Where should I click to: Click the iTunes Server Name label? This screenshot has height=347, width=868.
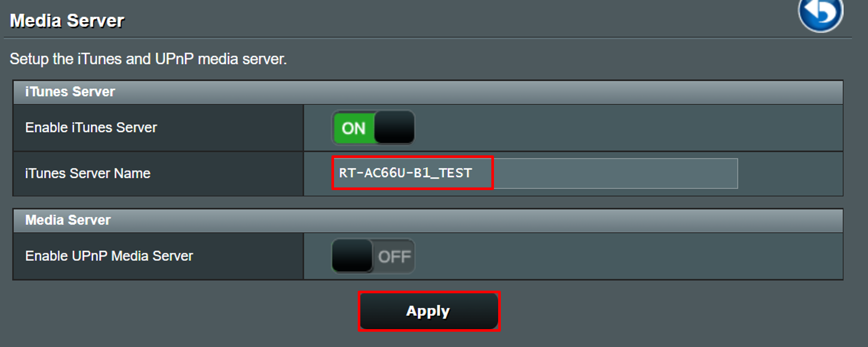point(88,173)
